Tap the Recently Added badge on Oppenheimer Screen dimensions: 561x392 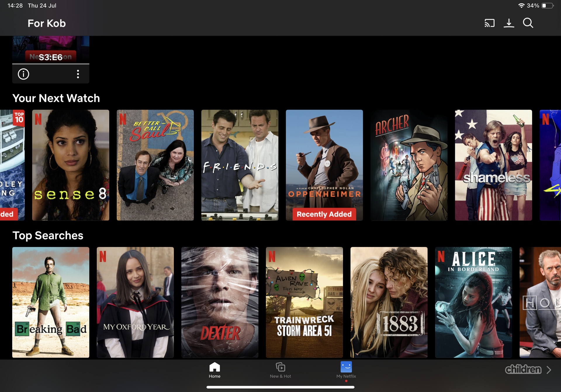pos(324,214)
